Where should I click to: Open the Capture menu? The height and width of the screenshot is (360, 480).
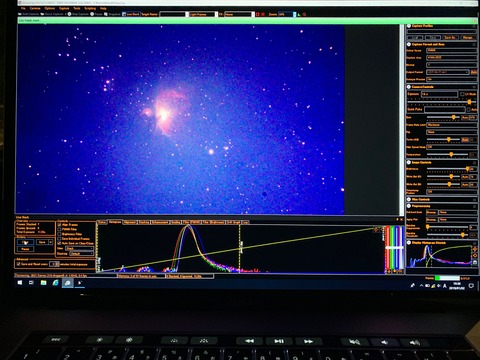(x=64, y=8)
